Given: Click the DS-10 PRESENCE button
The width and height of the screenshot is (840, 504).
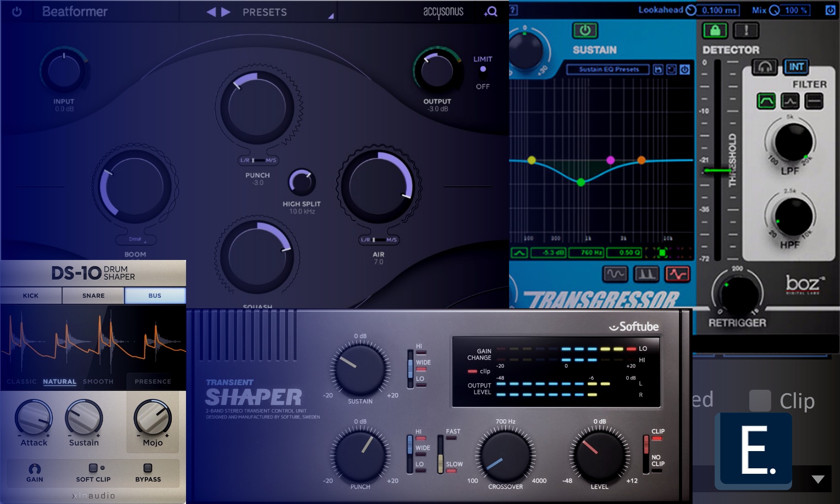Looking at the screenshot, I should [x=153, y=382].
